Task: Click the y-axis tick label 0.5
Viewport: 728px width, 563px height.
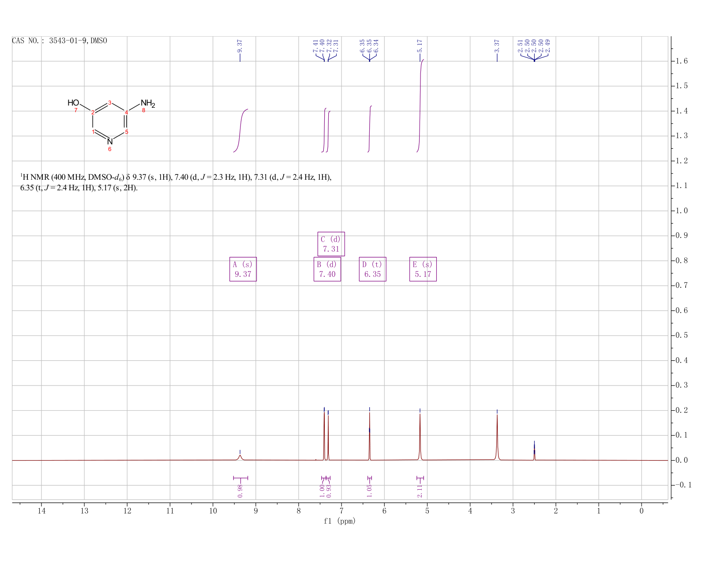Action: click(x=682, y=336)
